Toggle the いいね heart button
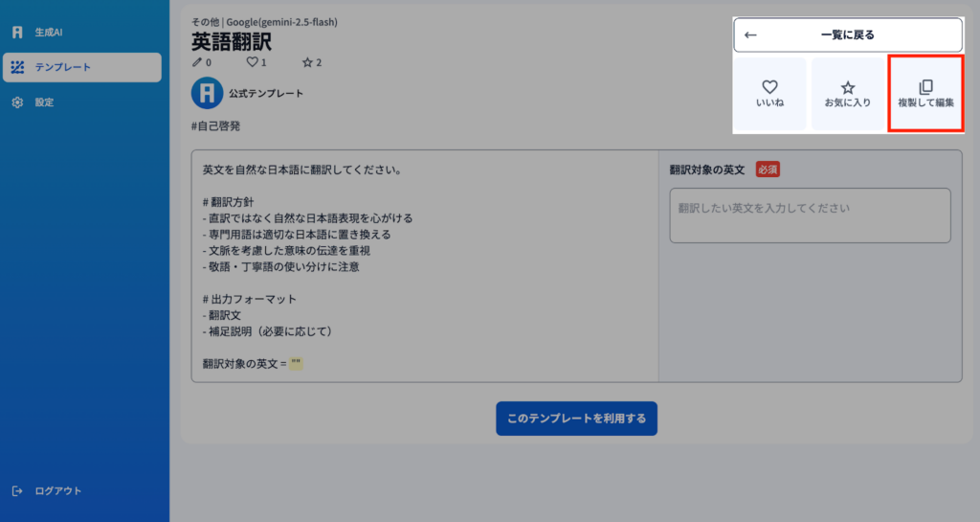980x522 pixels. click(769, 94)
